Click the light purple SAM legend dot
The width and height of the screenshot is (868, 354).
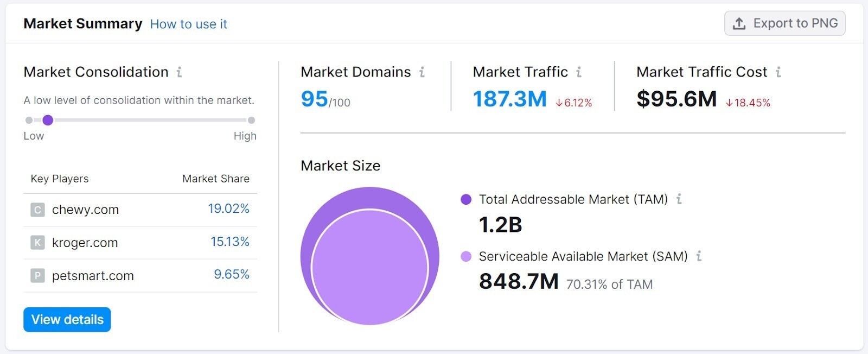[x=466, y=256]
